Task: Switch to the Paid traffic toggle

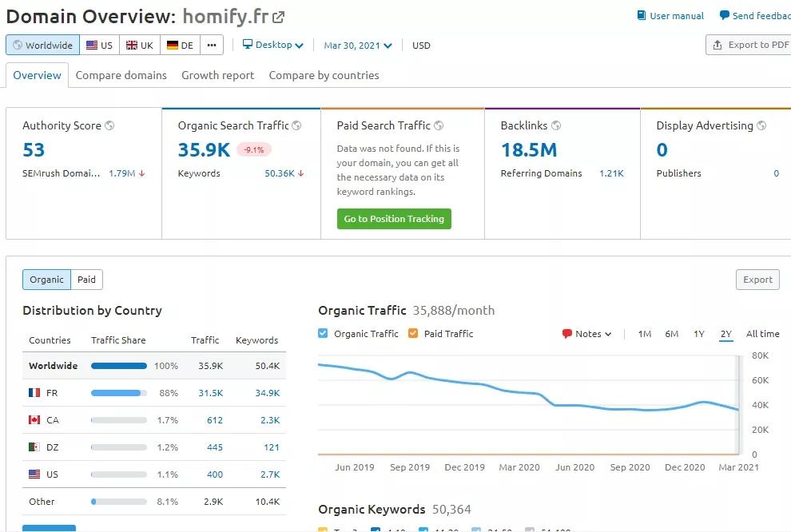Action: tap(86, 280)
